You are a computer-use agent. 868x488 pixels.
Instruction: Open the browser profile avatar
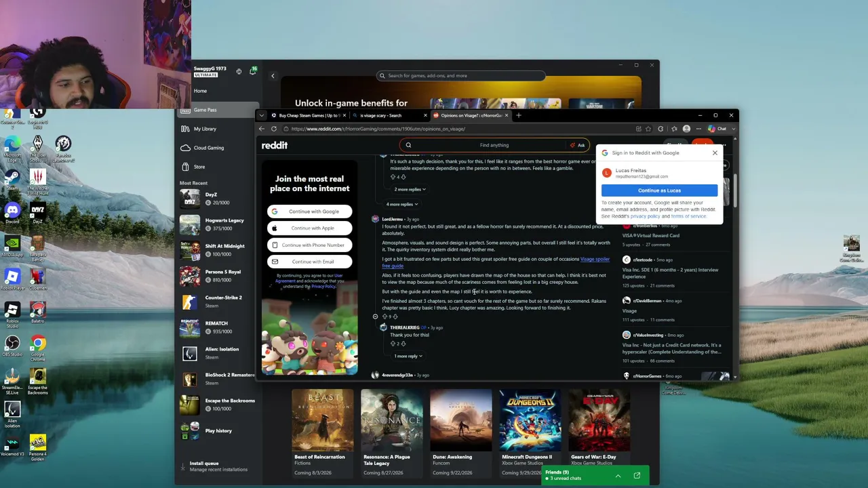point(686,129)
